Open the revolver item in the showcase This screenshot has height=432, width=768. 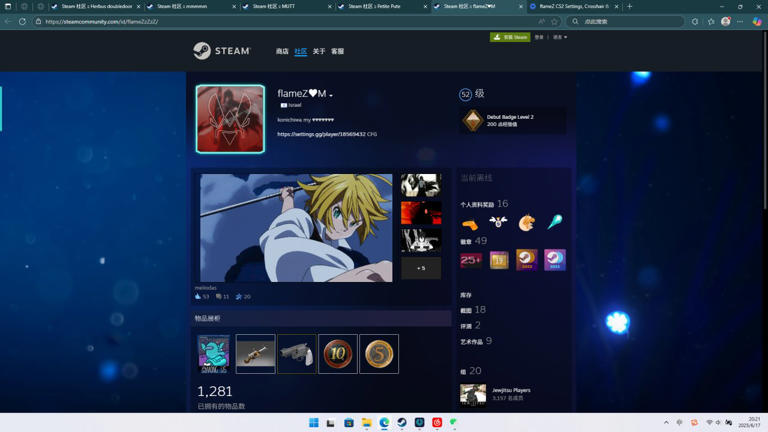[296, 354]
